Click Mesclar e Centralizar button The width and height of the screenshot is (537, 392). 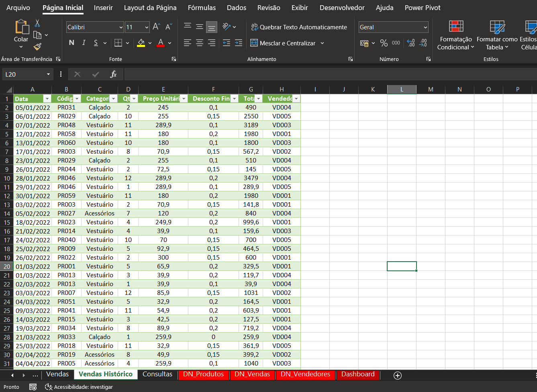coord(283,43)
